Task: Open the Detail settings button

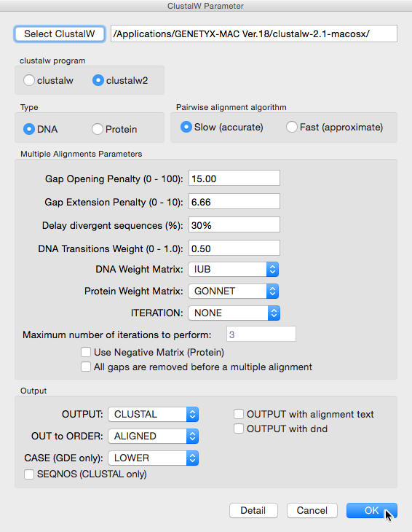Action: 253,510
